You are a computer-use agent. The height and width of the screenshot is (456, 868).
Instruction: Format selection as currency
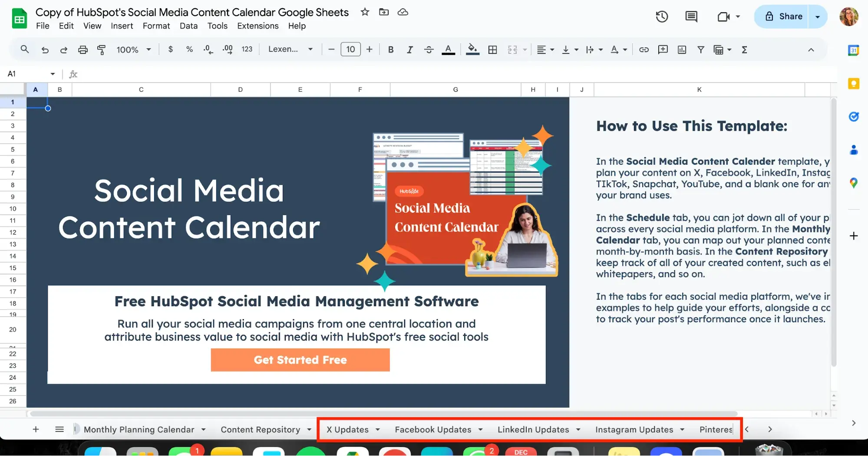click(x=170, y=49)
